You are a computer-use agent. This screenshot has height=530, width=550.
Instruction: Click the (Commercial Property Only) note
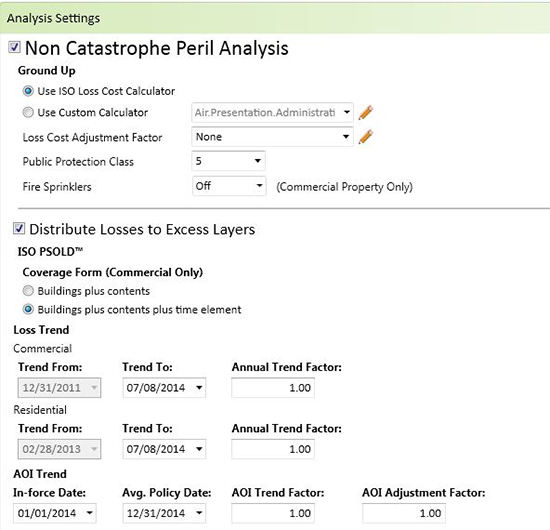[344, 187]
